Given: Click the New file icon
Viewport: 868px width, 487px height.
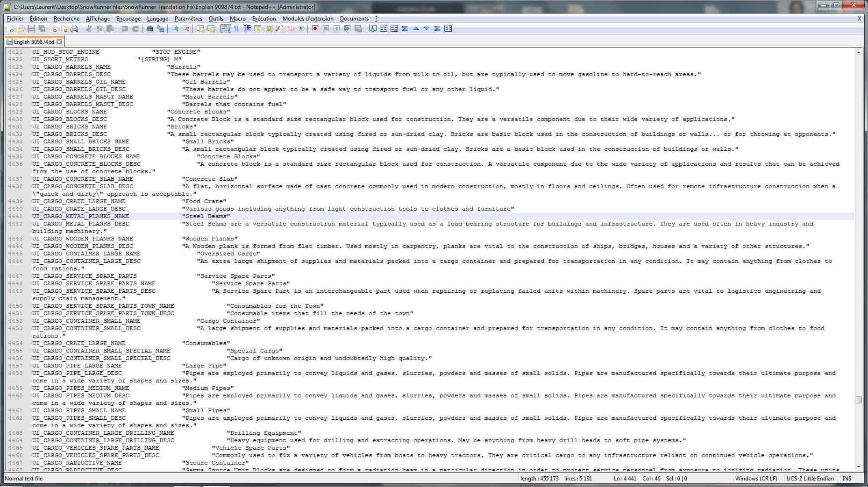Looking at the screenshot, I should pos(10,29).
